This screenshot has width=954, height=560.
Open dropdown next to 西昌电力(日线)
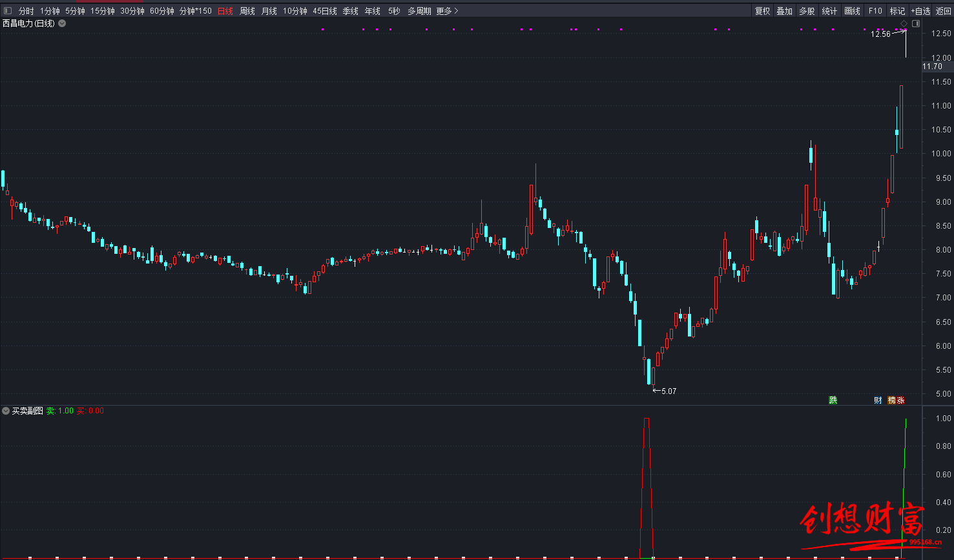62,23
